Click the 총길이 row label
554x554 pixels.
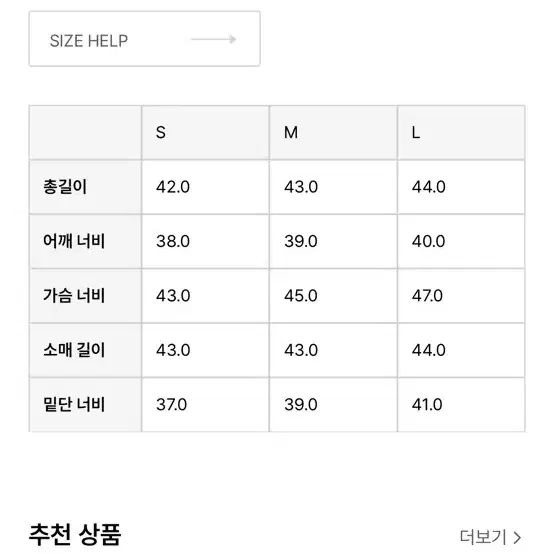pos(65,187)
